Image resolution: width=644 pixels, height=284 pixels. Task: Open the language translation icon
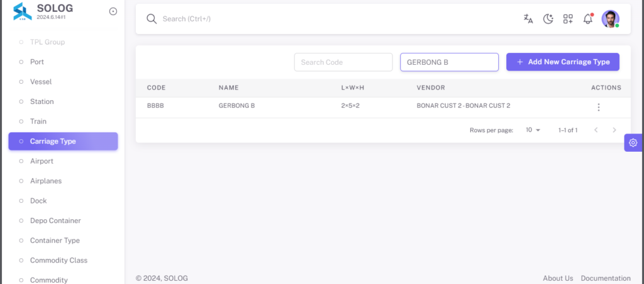[x=528, y=19]
